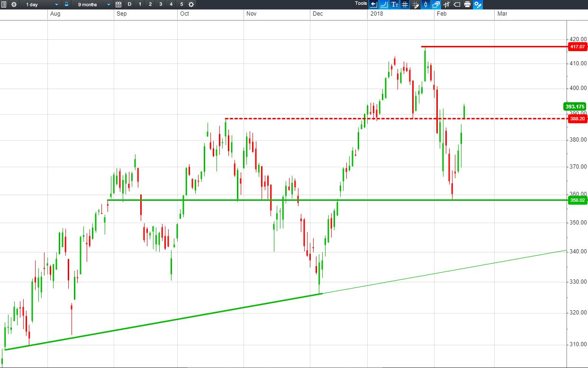Select the text annotation tool
This screenshot has width=588, height=368.
click(394, 4)
